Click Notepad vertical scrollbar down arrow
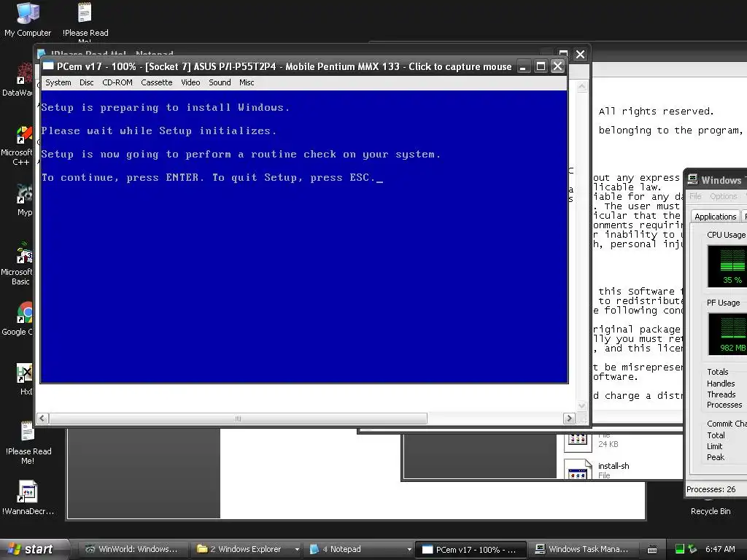Image resolution: width=747 pixels, height=560 pixels. 581,405
